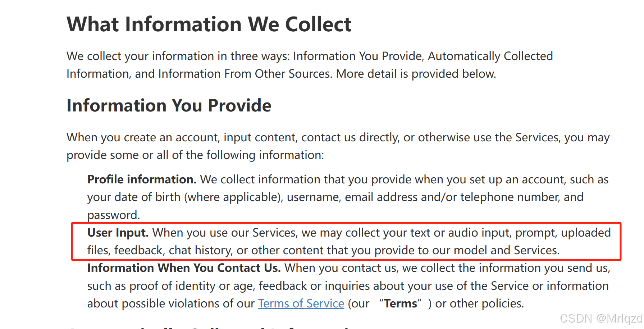Open the Terms of Service link
The height and width of the screenshot is (329, 644).
pos(301,303)
